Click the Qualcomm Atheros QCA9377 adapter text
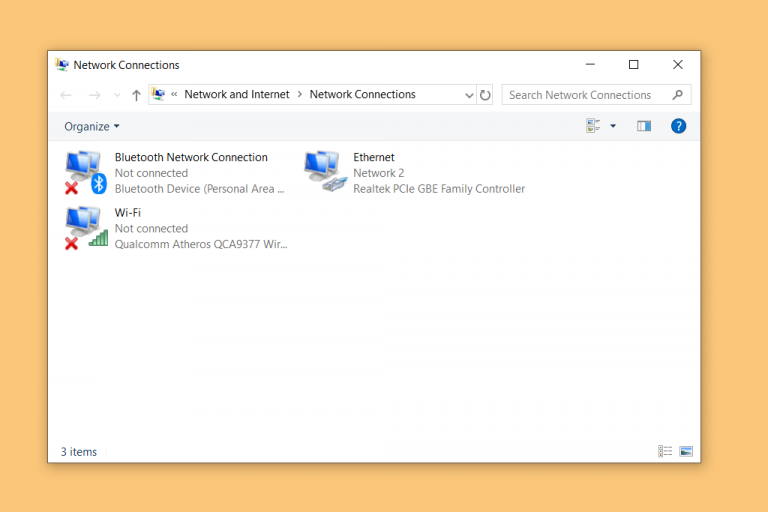Screen dimensions: 768x512 [x=201, y=244]
